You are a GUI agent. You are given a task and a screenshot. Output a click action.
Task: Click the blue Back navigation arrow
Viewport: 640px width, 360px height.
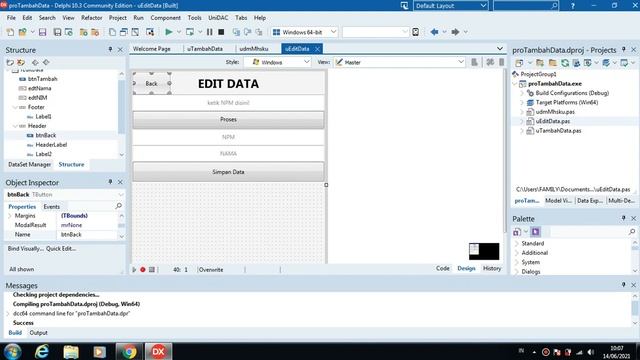(x=434, y=32)
